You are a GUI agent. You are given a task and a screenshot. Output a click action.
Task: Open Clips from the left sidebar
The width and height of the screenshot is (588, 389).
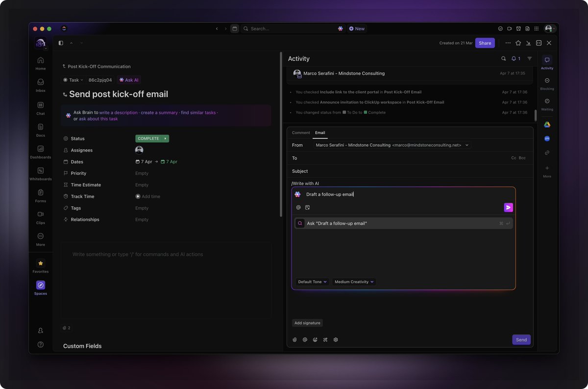tap(40, 216)
